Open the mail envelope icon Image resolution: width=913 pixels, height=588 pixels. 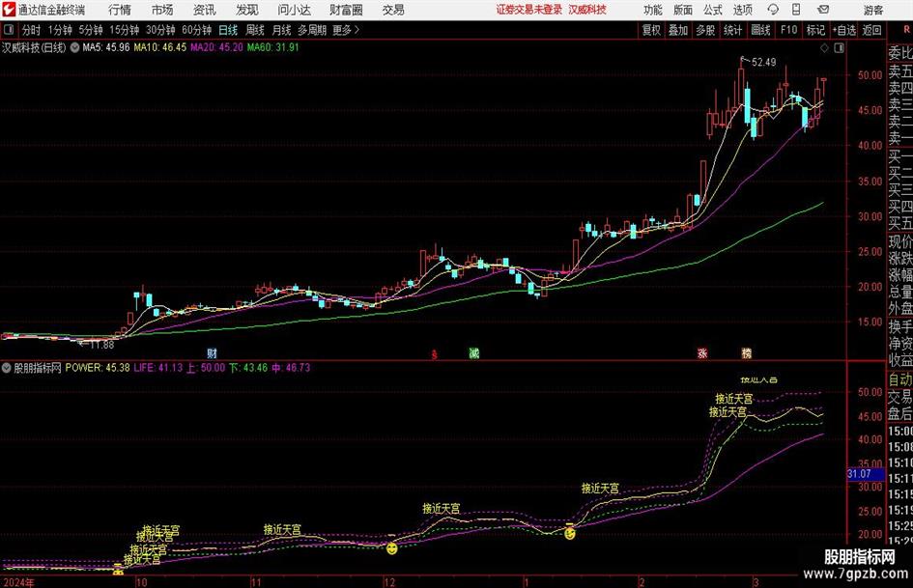point(823,10)
